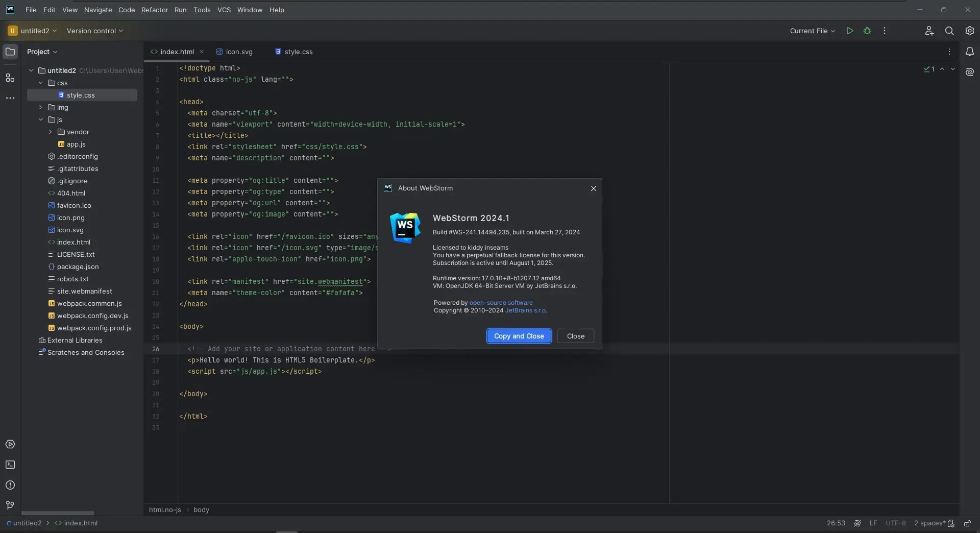
Task: Run the current file
Action: coord(850,31)
